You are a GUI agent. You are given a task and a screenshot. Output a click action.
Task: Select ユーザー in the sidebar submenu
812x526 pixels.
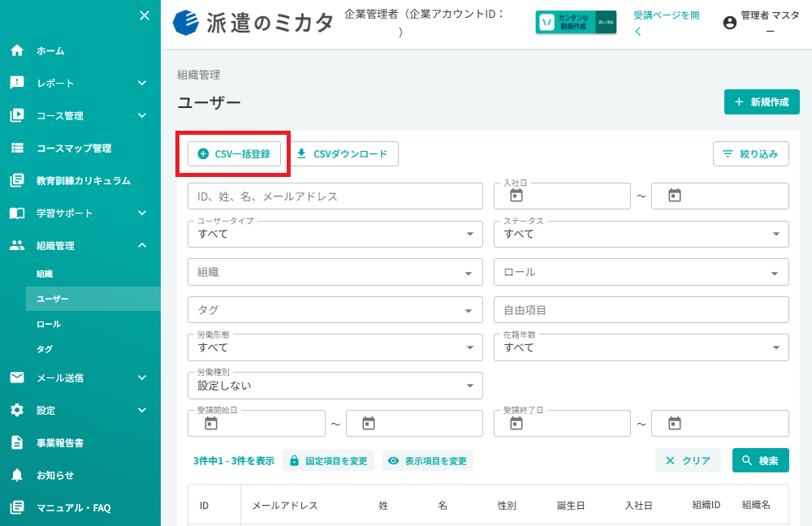tap(93, 299)
